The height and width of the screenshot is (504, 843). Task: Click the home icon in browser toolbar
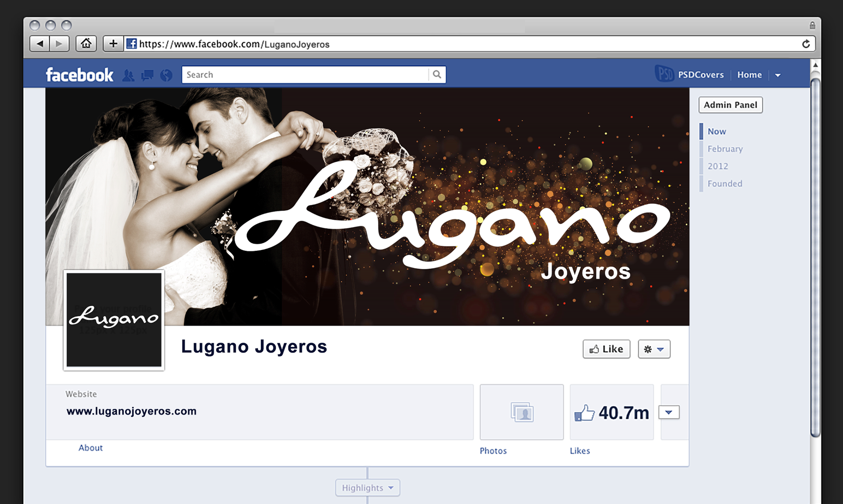86,43
